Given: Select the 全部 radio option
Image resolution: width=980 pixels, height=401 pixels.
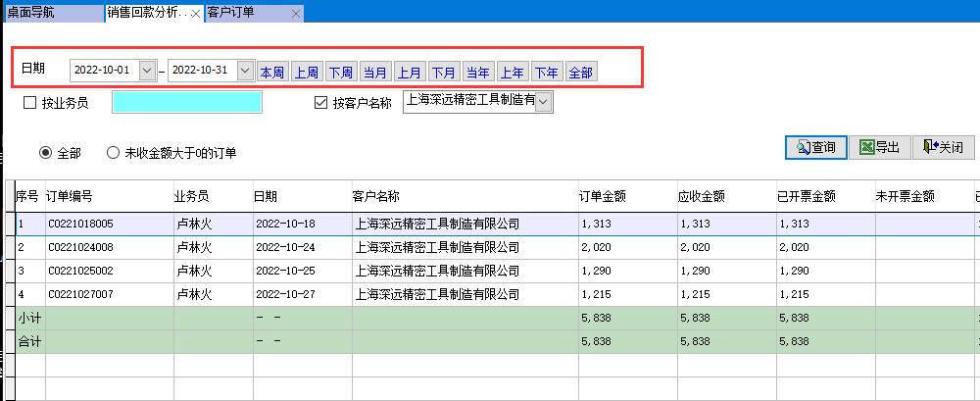Looking at the screenshot, I should [x=45, y=153].
